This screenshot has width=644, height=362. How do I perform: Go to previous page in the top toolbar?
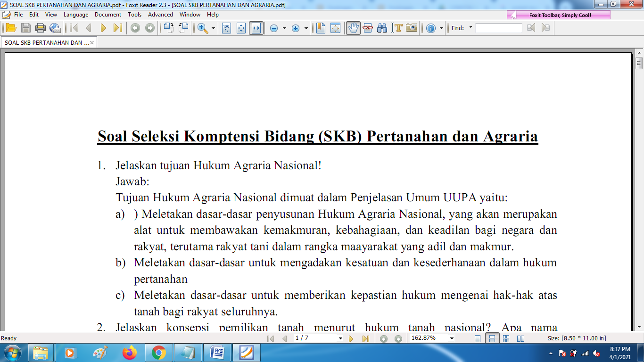[x=88, y=28]
